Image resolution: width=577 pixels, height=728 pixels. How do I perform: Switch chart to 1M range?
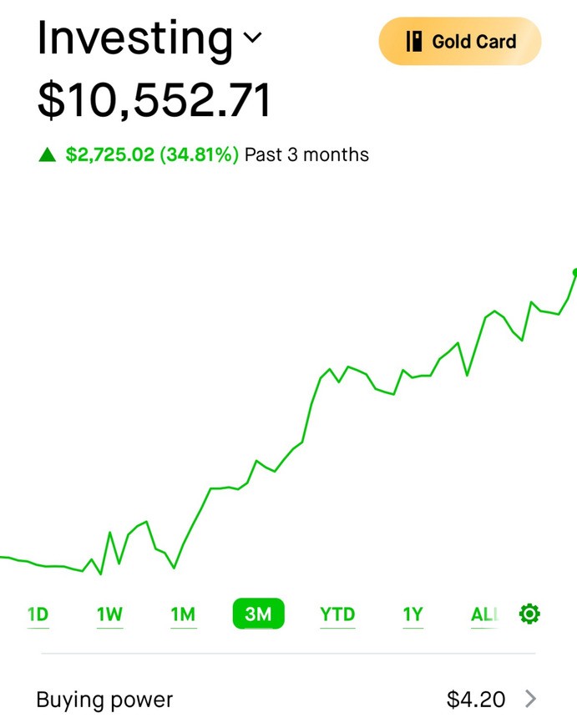[x=184, y=614]
